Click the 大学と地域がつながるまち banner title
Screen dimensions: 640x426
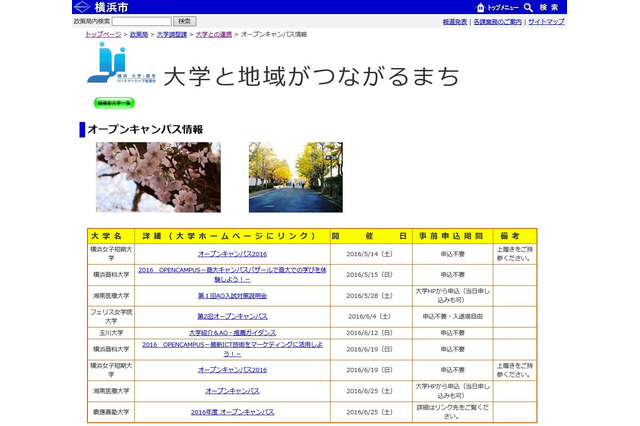[x=312, y=76]
